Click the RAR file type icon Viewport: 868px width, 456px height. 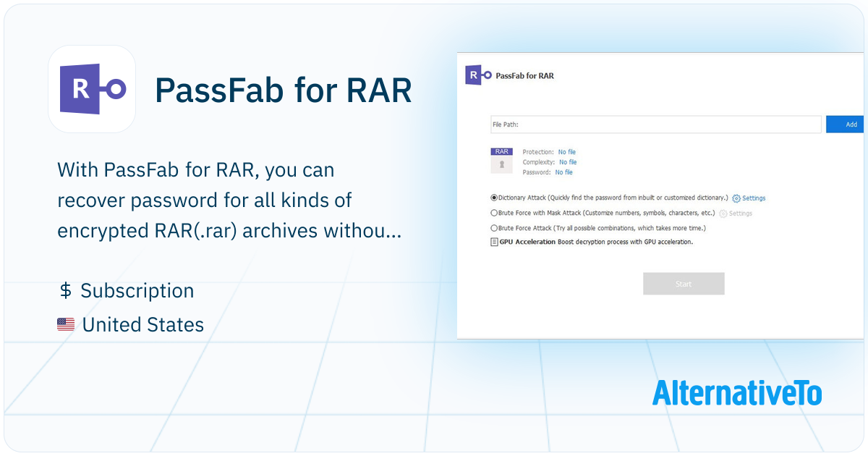(501, 161)
